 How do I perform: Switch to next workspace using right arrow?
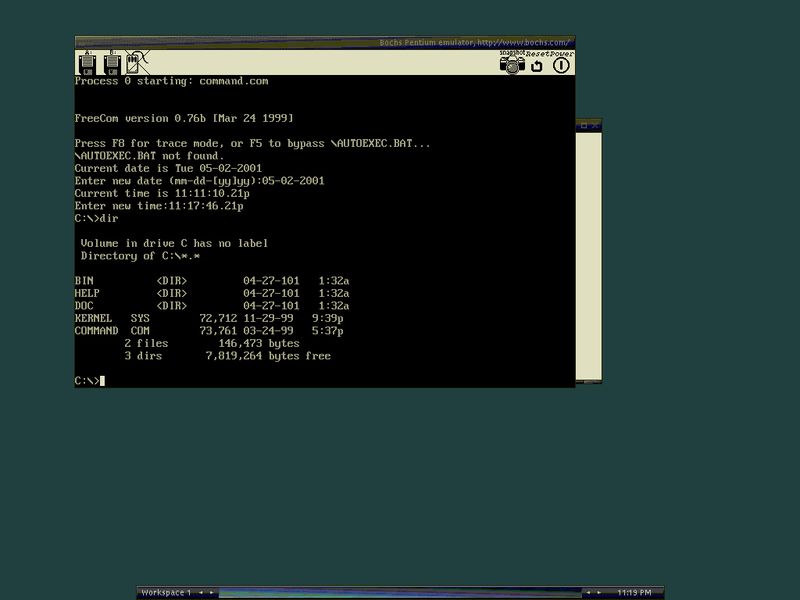pos(211,592)
